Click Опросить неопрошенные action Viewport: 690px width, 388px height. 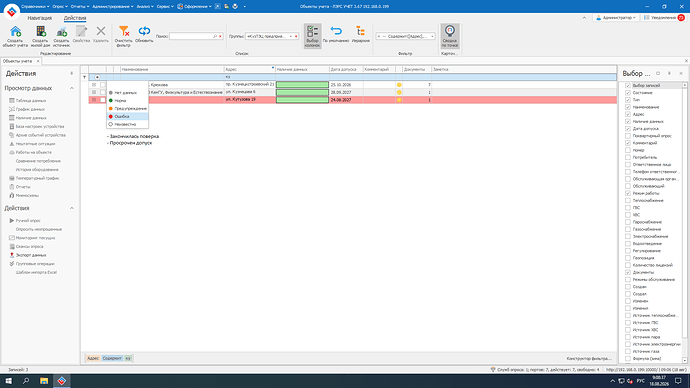tap(39, 230)
